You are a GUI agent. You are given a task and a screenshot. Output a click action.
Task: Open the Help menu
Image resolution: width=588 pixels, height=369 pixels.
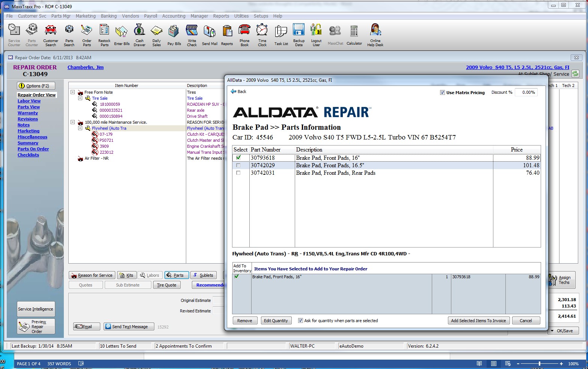pos(277,16)
